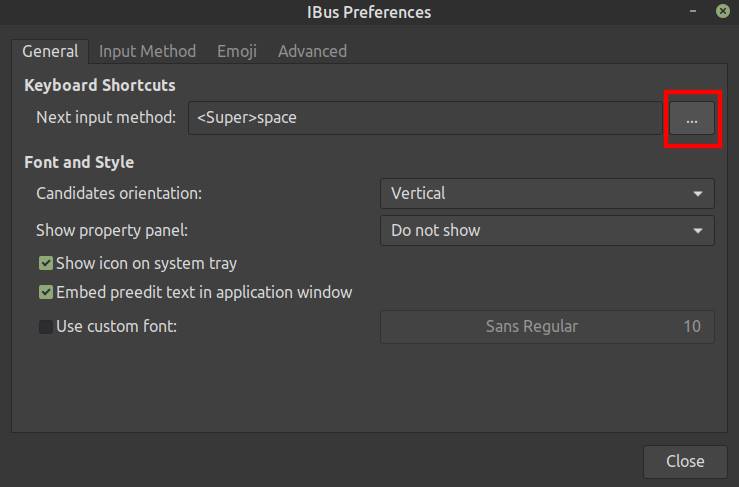
Task: Close the window using the title bar X
Action: (x=722, y=12)
